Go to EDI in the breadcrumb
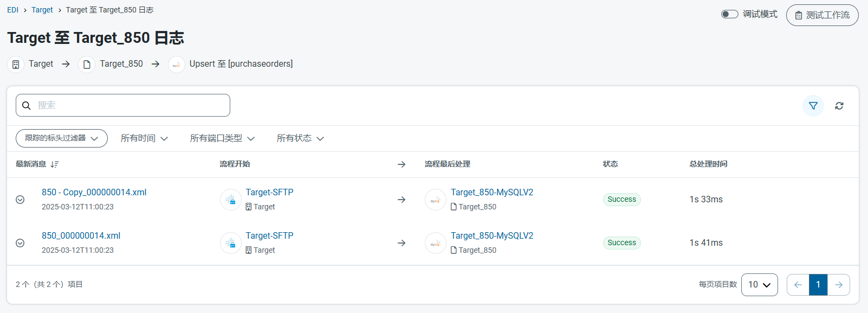 click(12, 10)
